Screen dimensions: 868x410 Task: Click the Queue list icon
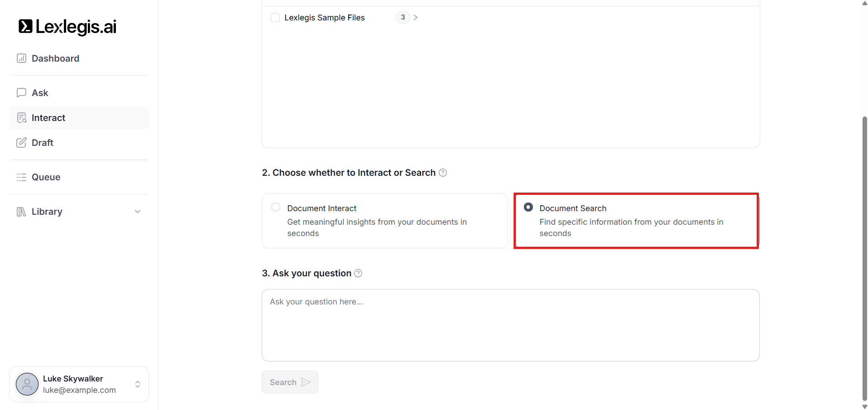(21, 177)
